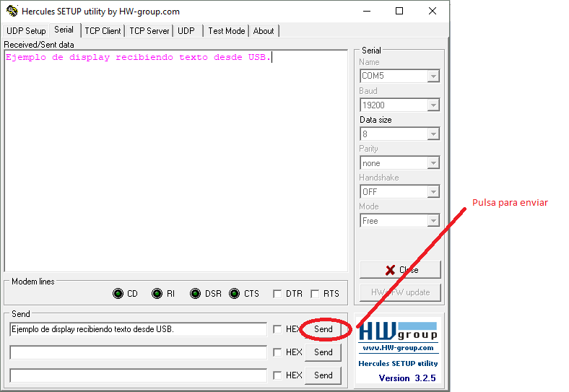Open the www.HW-group.com link
The width and height of the screenshot is (569, 392).
[398, 348]
